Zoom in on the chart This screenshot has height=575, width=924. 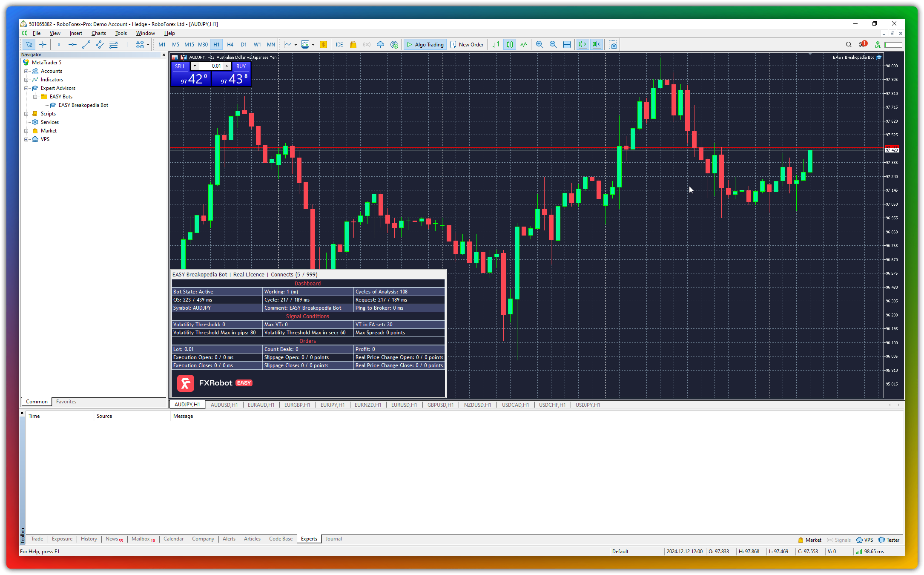pos(539,45)
